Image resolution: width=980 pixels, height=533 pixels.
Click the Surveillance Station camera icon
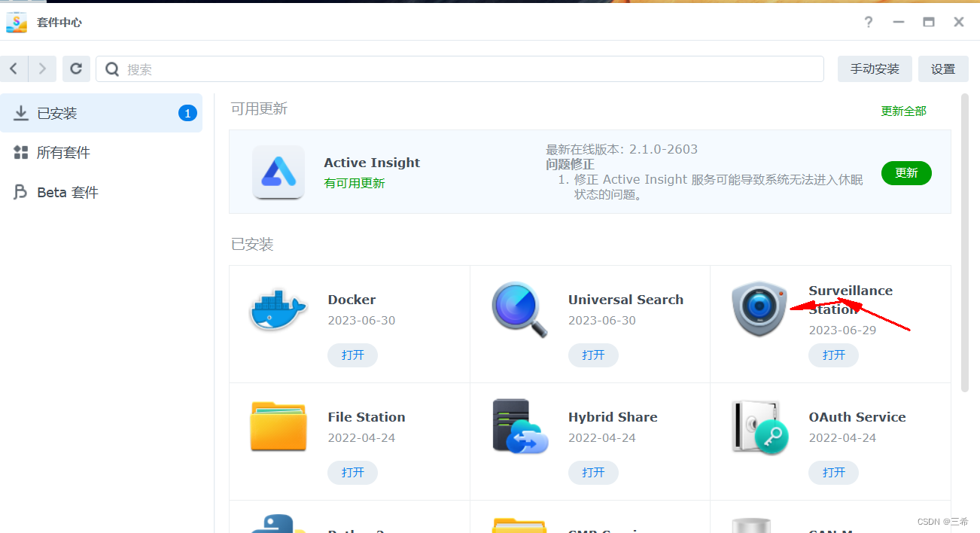pos(759,309)
